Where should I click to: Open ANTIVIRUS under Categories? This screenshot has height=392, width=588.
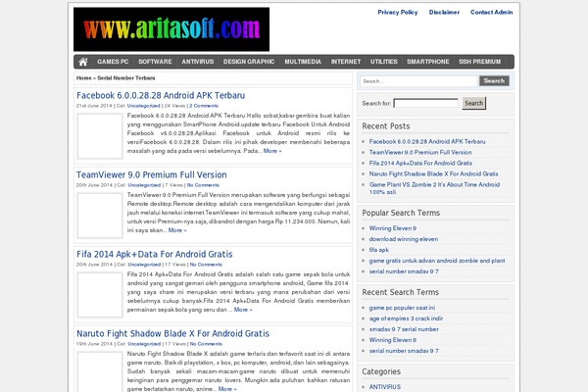(x=385, y=387)
